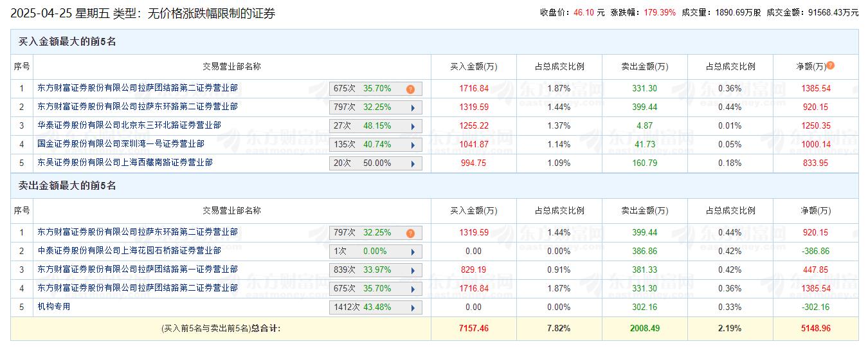The width and height of the screenshot is (868, 348).
Task: Click orange question icon next to 797次 32.25%
Action: tap(410, 234)
